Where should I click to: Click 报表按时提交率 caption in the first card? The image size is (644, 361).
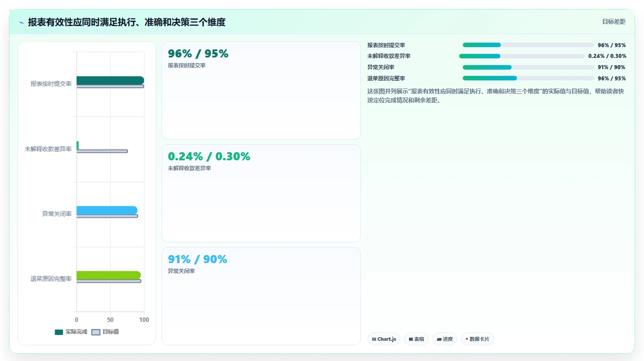[187, 66]
